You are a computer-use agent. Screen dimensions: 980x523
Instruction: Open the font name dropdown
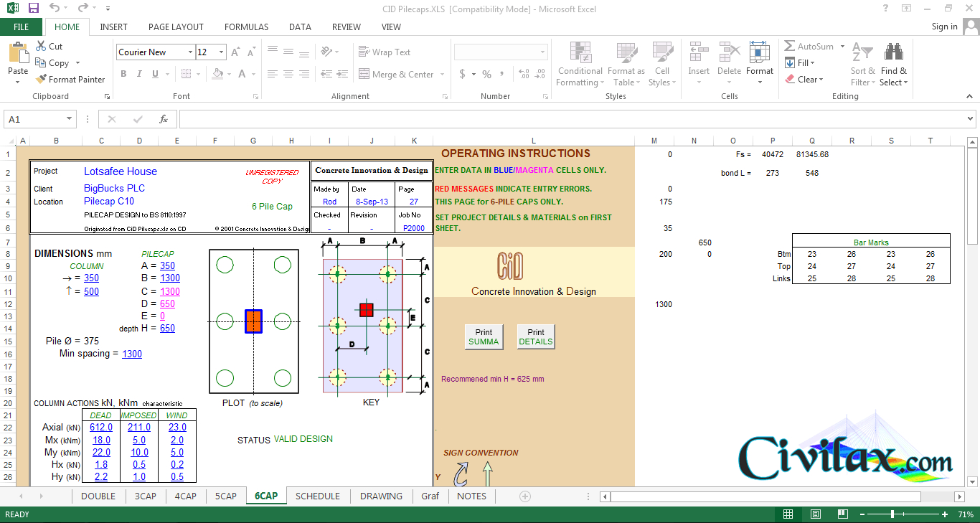click(x=190, y=52)
